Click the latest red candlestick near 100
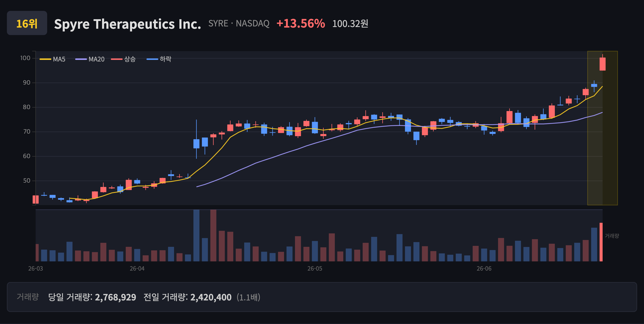The image size is (644, 324). 602,64
